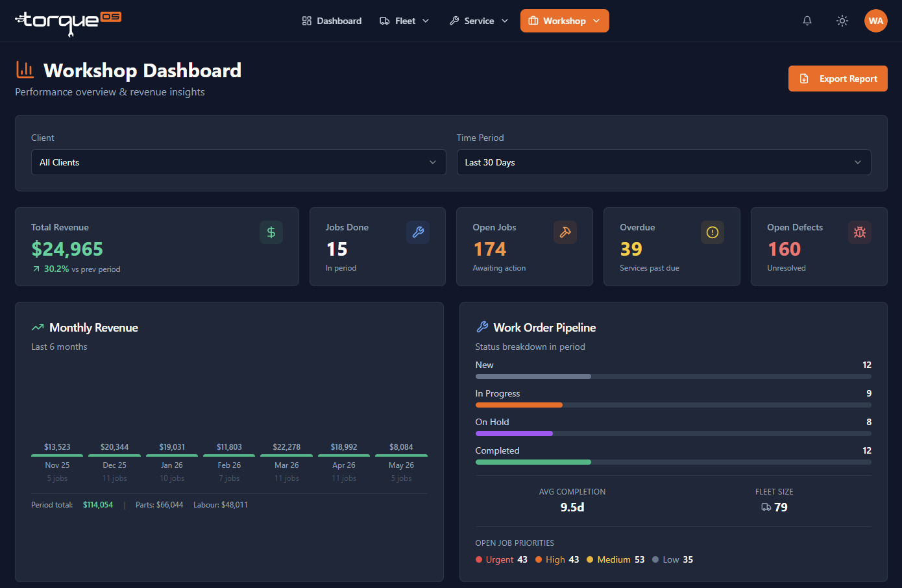
Task: Click the Period total $114,054 value
Action: pos(98,505)
